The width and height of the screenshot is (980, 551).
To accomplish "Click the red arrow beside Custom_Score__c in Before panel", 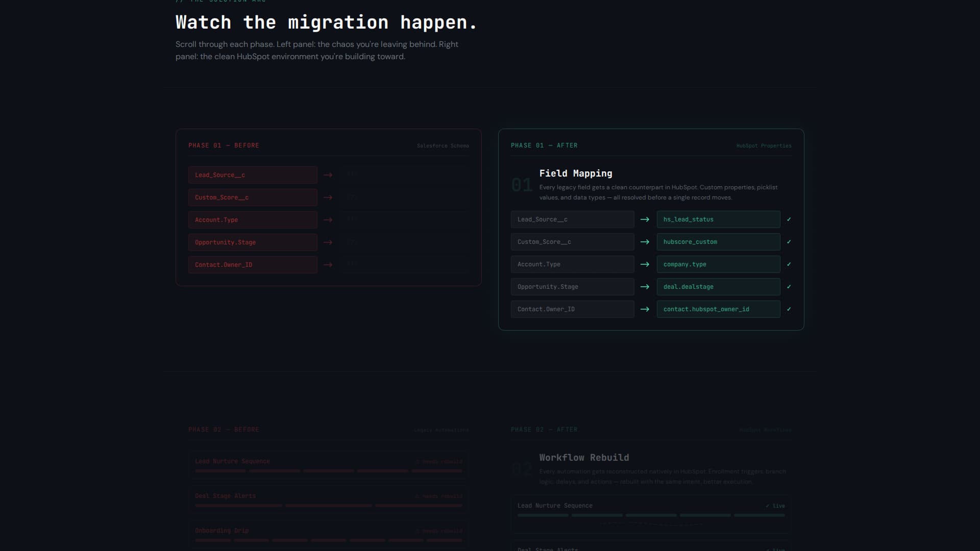I will click(328, 197).
